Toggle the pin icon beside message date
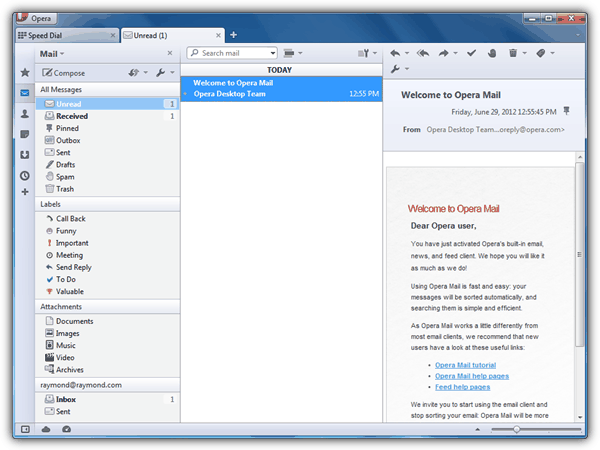Screen dimensions: 600x450 567,111
